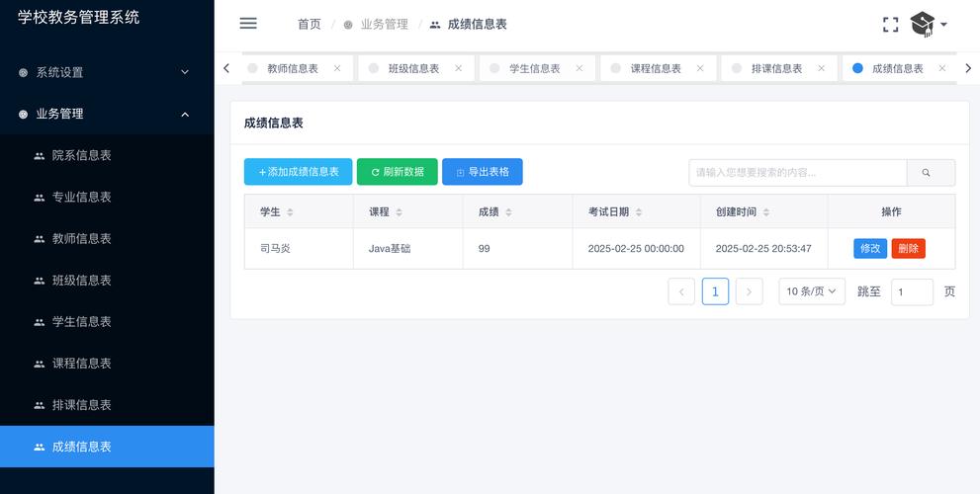This screenshot has width=980, height=494.
Task: Click the search magnifier button
Action: click(931, 173)
